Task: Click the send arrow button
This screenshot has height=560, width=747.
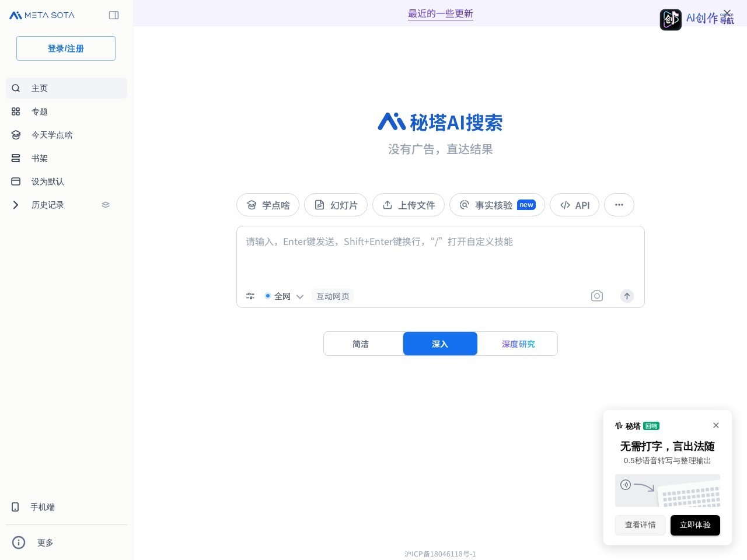Action: pyautogui.click(x=627, y=296)
